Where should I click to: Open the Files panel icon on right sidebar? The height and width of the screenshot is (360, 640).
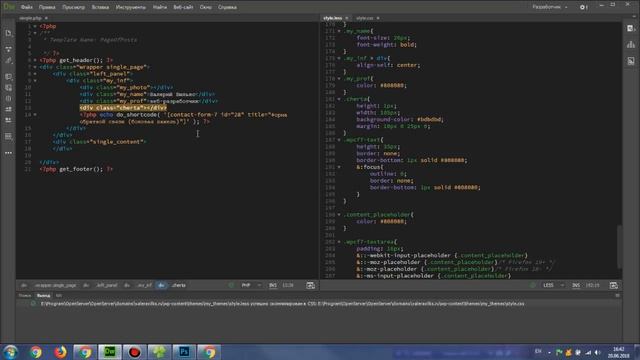click(631, 28)
